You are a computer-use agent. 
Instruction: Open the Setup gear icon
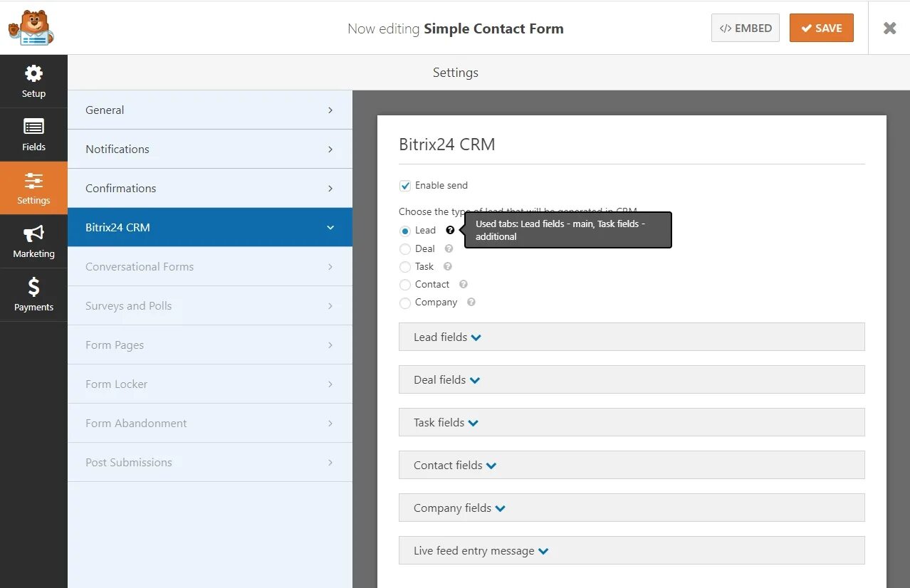33,74
